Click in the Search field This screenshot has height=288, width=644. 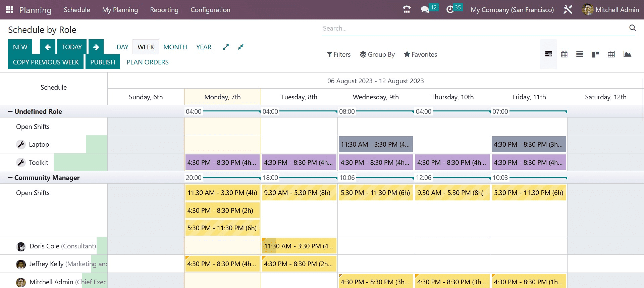coord(473,28)
